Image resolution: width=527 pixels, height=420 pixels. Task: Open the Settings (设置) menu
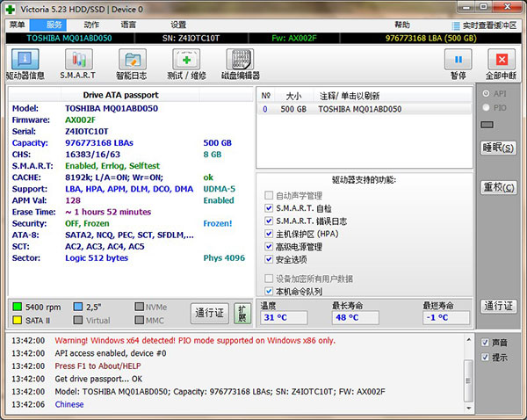click(178, 25)
